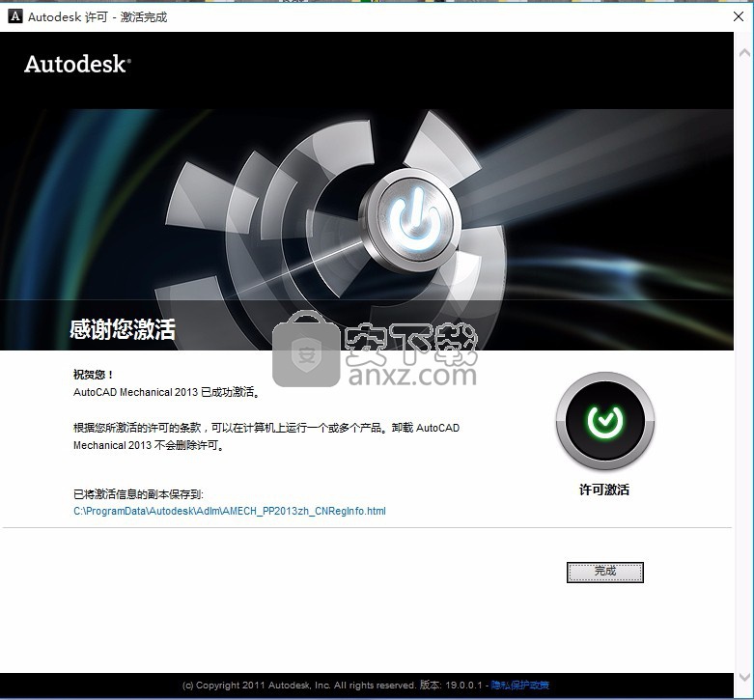
Task: Click the scrollbar down arrow
Action: click(744, 677)
